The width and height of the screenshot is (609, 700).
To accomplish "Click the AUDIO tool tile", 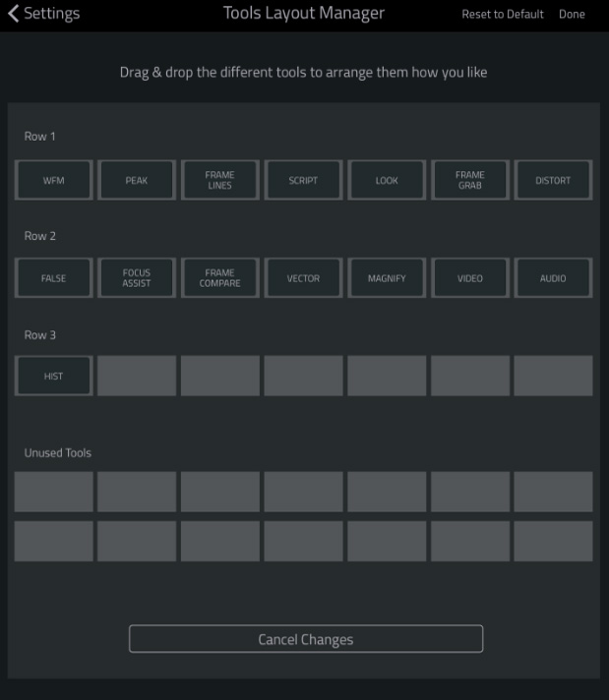I will 553,277.
